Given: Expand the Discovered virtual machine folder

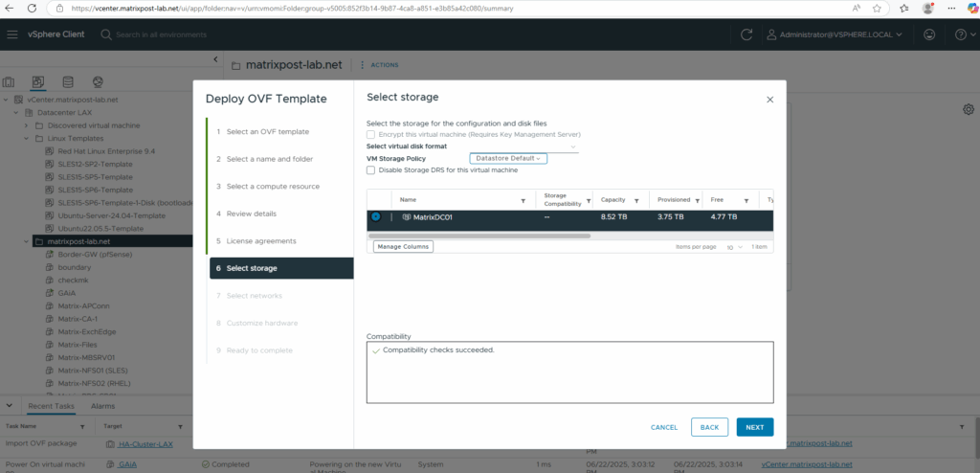Looking at the screenshot, I should (x=26, y=125).
